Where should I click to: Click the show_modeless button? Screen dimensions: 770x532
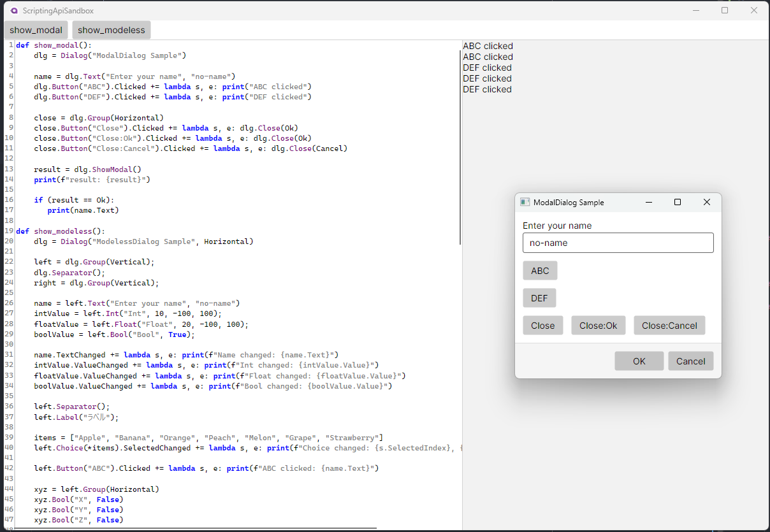tap(112, 30)
